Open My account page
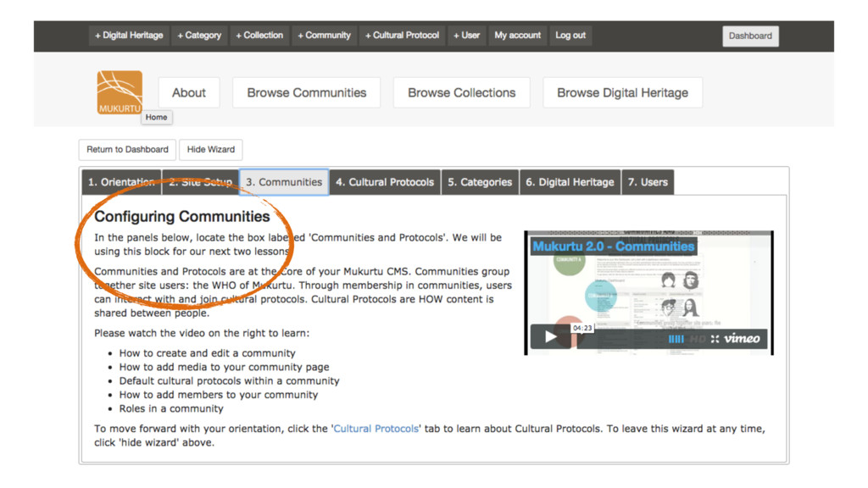This screenshot has height=488, width=868. [518, 36]
